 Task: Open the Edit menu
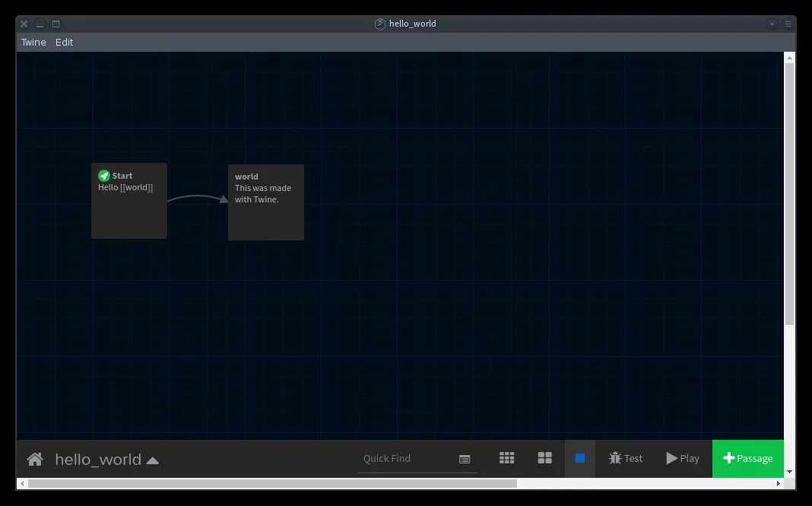pos(65,43)
